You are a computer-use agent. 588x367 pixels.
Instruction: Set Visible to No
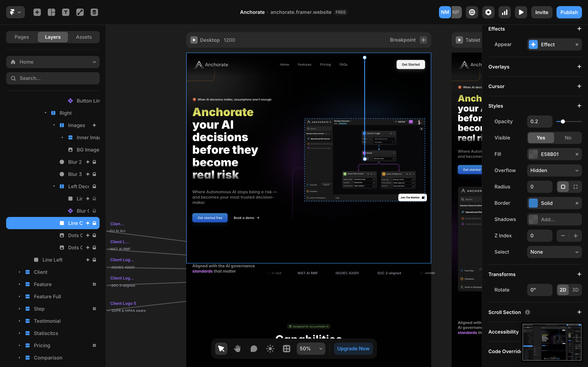tap(568, 138)
